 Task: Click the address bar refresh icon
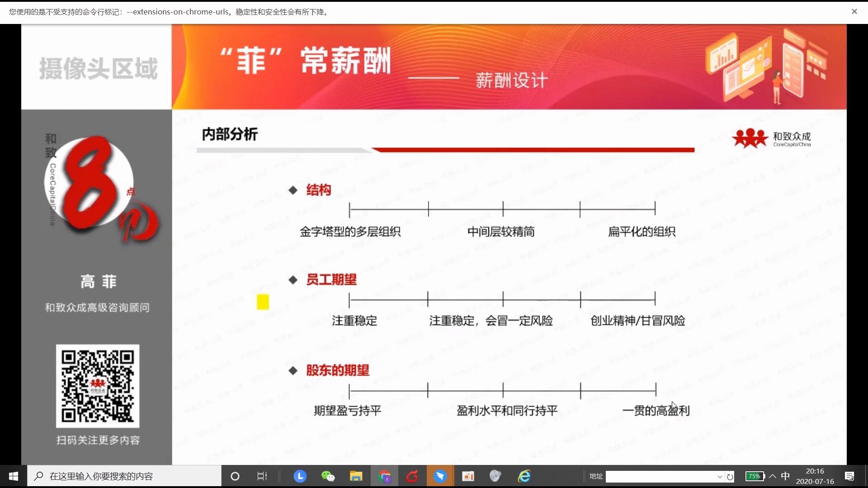coord(730,477)
